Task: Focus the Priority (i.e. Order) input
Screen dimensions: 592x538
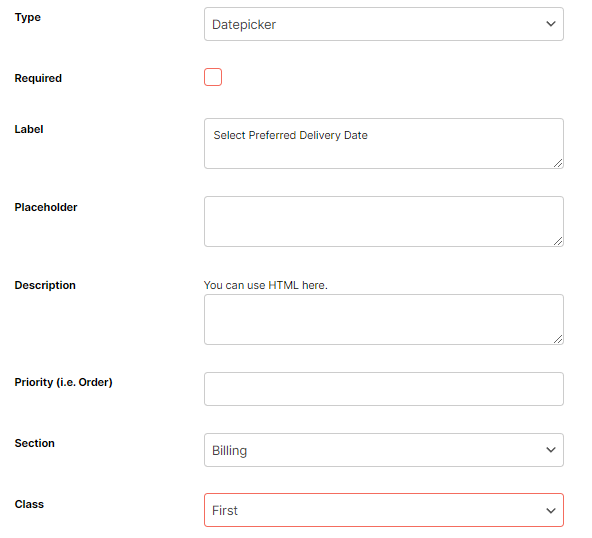Action: [x=384, y=389]
